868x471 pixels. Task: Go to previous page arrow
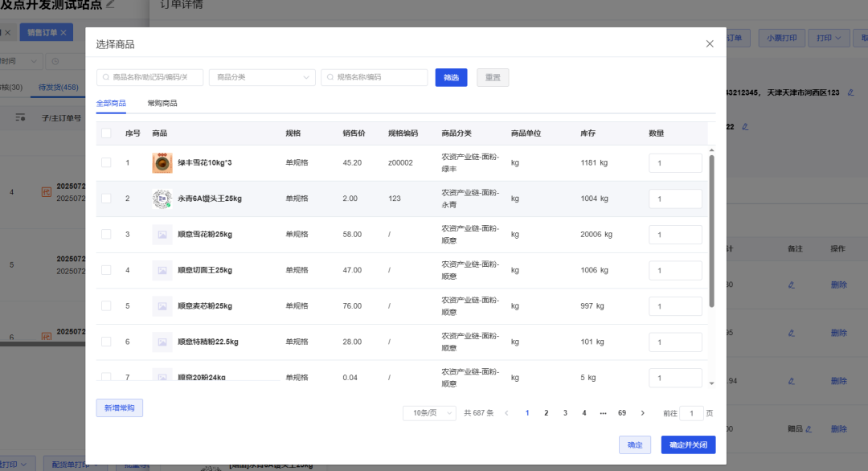[x=506, y=413]
